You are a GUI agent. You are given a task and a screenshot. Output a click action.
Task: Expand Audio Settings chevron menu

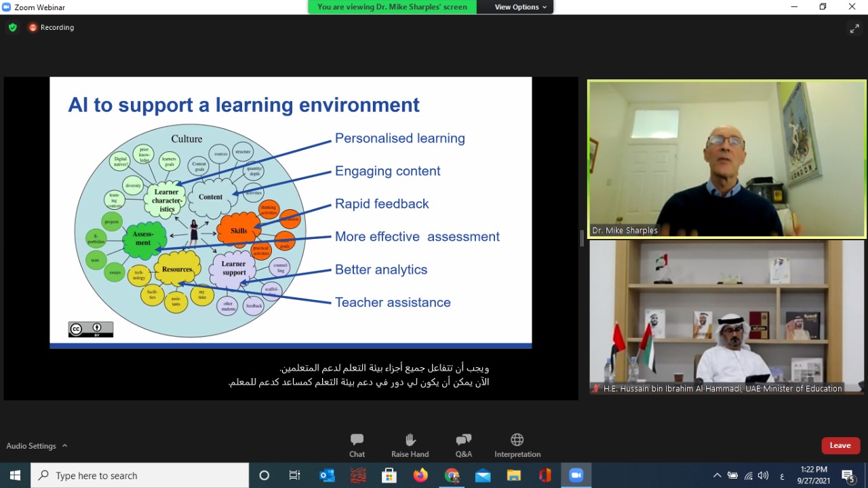coord(65,446)
